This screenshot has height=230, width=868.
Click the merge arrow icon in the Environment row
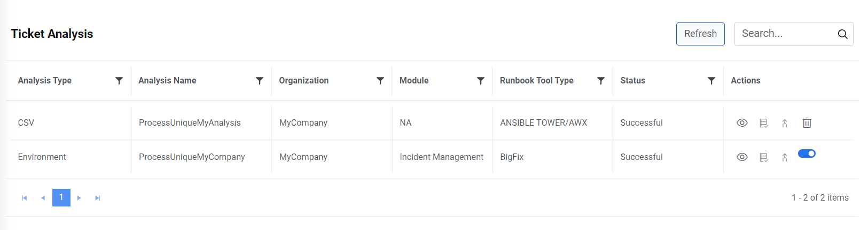[x=785, y=157]
